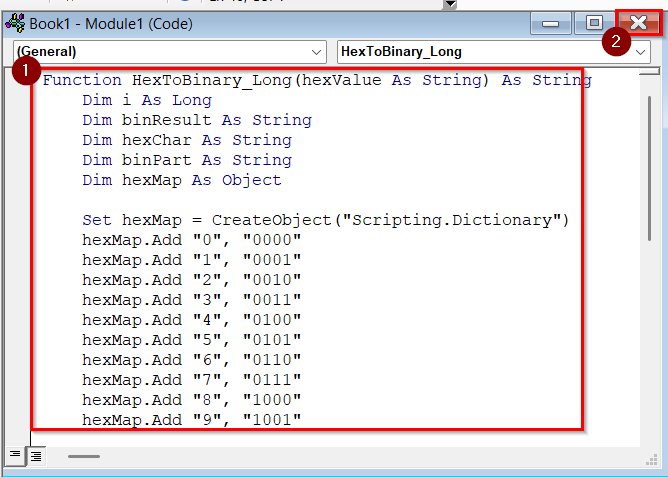Click line hexMap.Add "3", "0011"
The width and height of the screenshot is (668, 477).
[192, 301]
